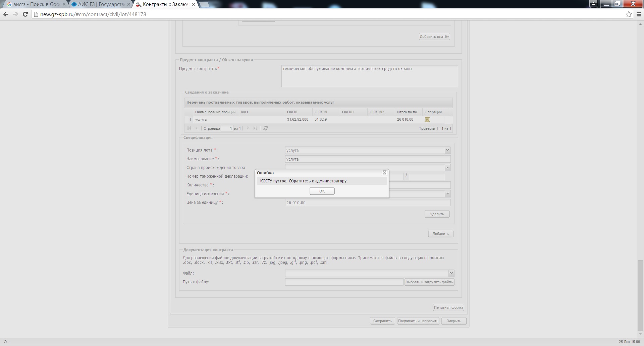Reload the page with the refresh icon
The width and height of the screenshot is (644, 346).
(25, 14)
